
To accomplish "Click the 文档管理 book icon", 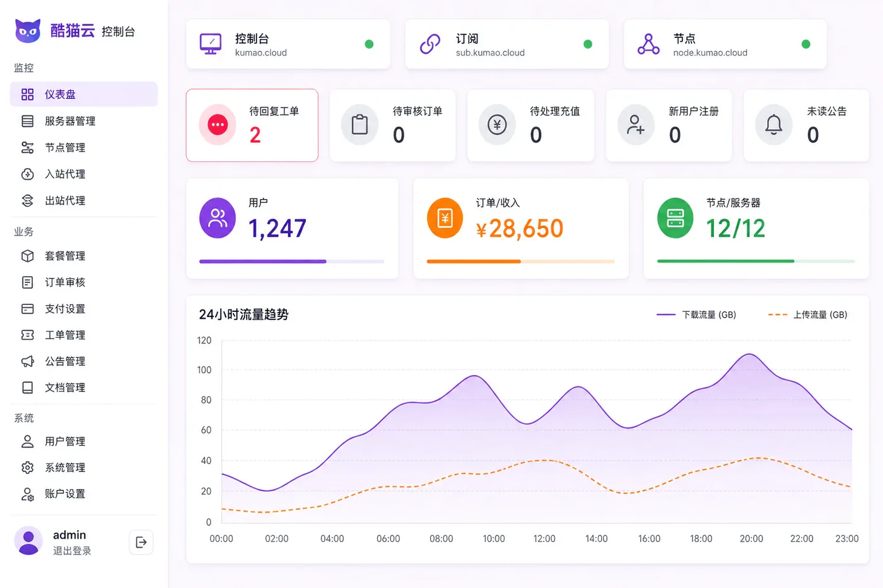I will [28, 388].
